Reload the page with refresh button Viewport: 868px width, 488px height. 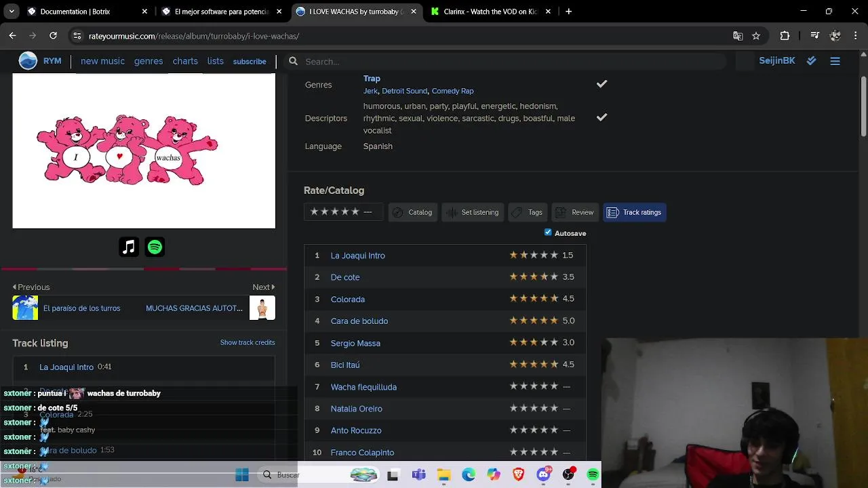[53, 35]
